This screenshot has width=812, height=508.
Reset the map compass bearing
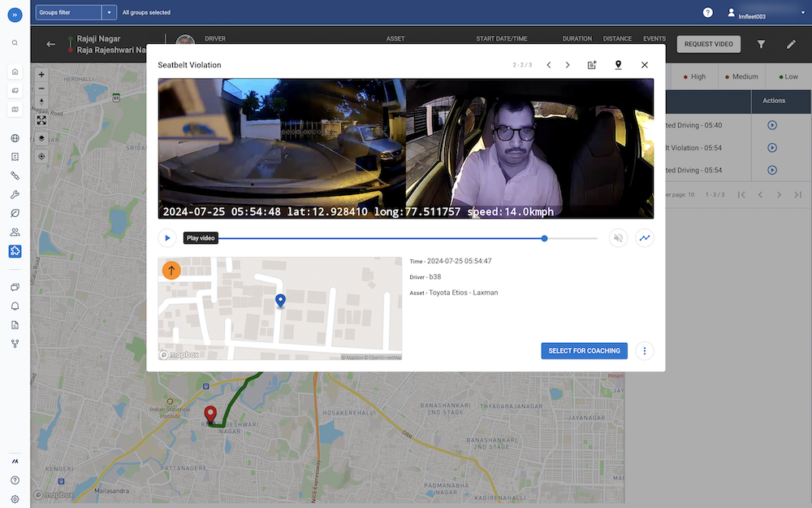click(x=41, y=102)
